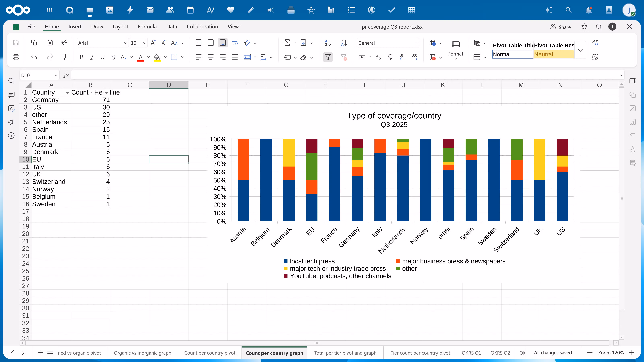Screen dimensions: 644x362
Task: Click the horizontal scrollbar thumb
Action: tap(317, 343)
